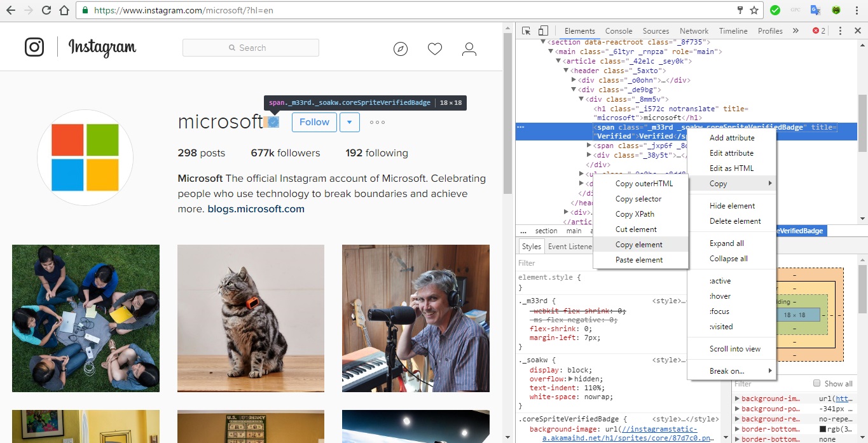The height and width of the screenshot is (443, 868).
Task: Click the secure padlock icon in address bar
Action: (x=86, y=10)
